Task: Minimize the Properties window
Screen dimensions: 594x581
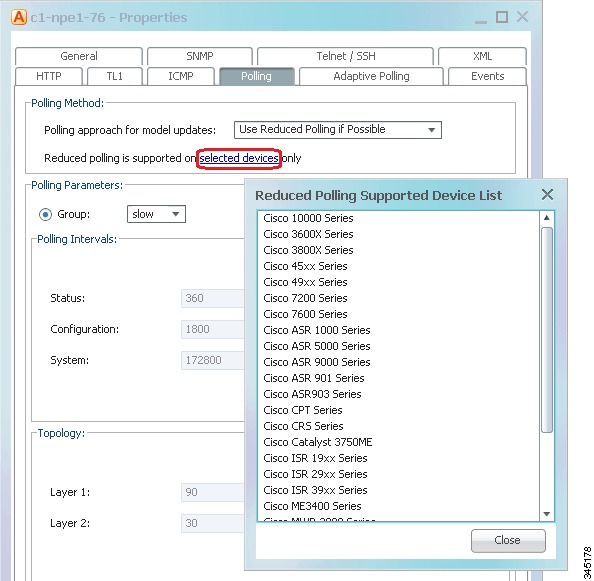Action: [481, 22]
